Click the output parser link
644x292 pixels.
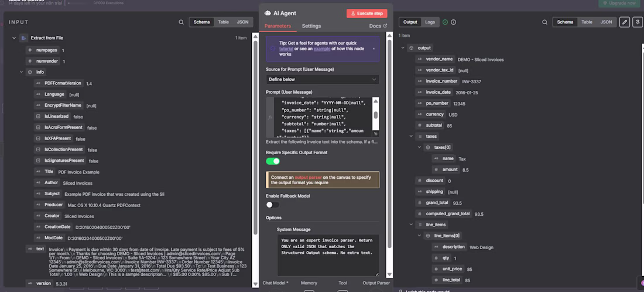click(309, 177)
